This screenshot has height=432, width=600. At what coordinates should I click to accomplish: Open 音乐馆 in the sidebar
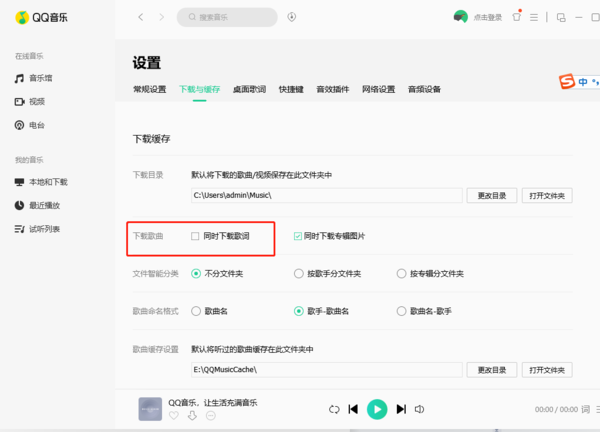click(40, 78)
